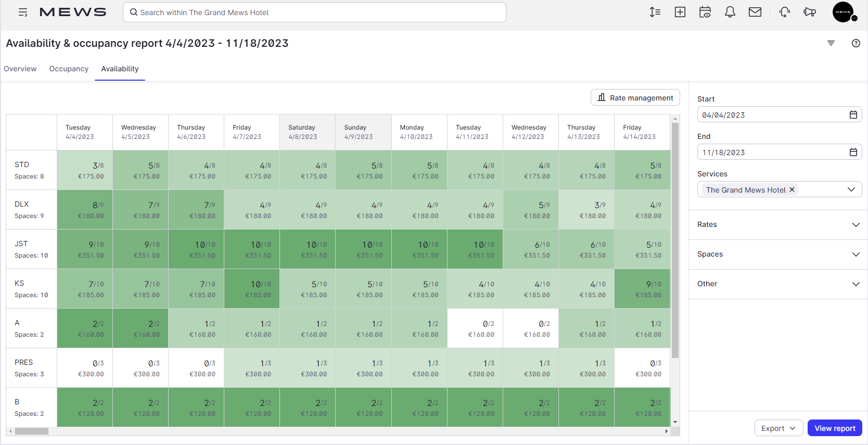Screen dimensions: 868x445
Task: Switch to the Occupancy tab
Action: click(x=69, y=69)
